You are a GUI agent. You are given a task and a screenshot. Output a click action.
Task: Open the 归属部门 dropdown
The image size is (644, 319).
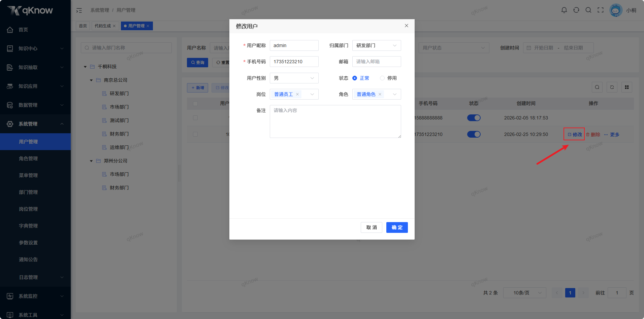(377, 45)
